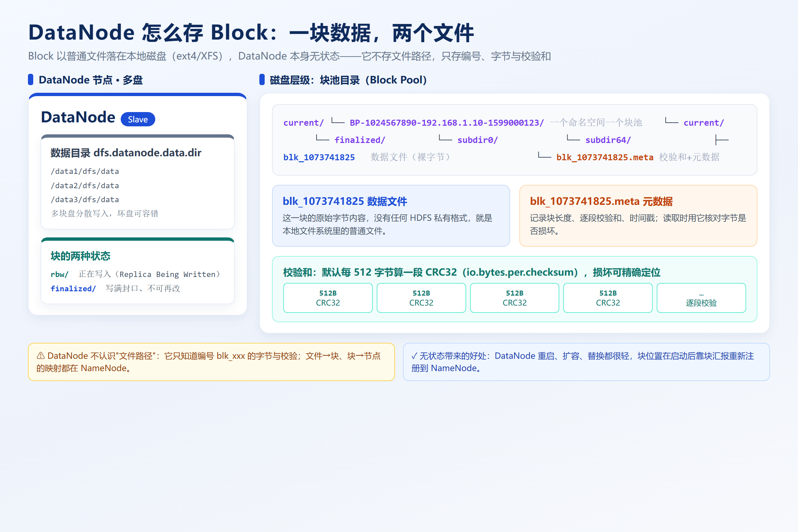Click the current/ entry after 一个命名空间一个块池

(704, 122)
